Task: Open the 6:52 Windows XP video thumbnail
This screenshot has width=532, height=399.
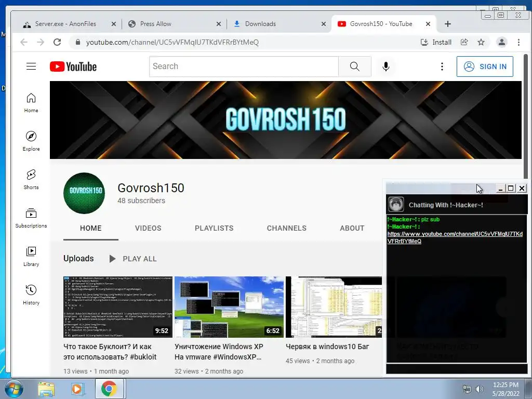Action: (229, 307)
